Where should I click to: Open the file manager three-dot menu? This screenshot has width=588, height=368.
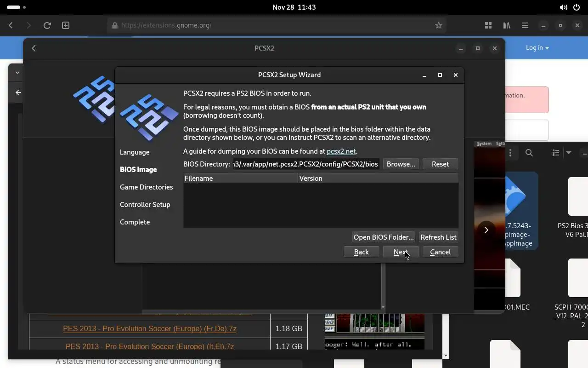point(510,153)
